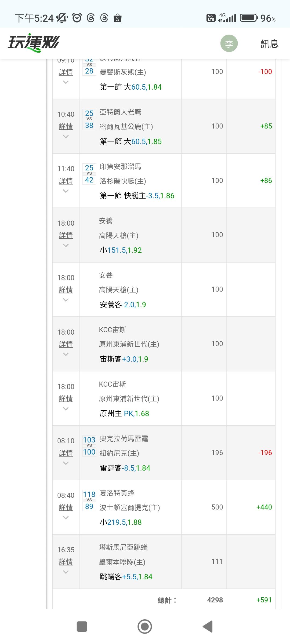The image size is (290, 644).
Task: Expand chevron under the 曼斐斯灰熊 game row
Action: click(x=66, y=82)
